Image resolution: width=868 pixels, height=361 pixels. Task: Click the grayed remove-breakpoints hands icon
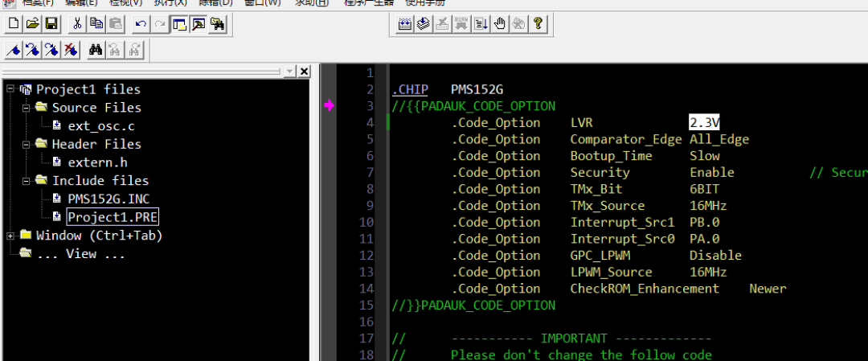[x=518, y=24]
